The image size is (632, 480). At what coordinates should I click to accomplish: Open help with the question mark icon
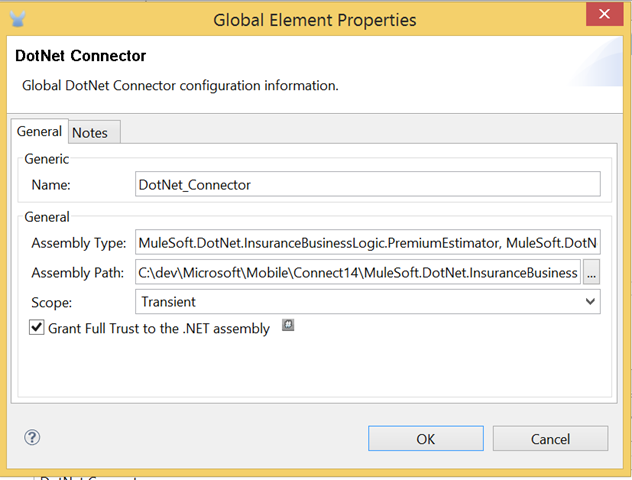[x=32, y=437]
